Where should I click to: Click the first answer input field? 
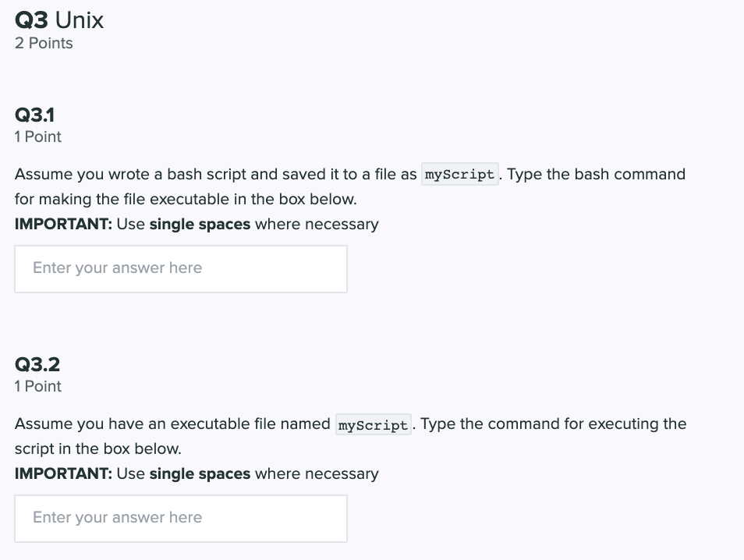point(180,268)
